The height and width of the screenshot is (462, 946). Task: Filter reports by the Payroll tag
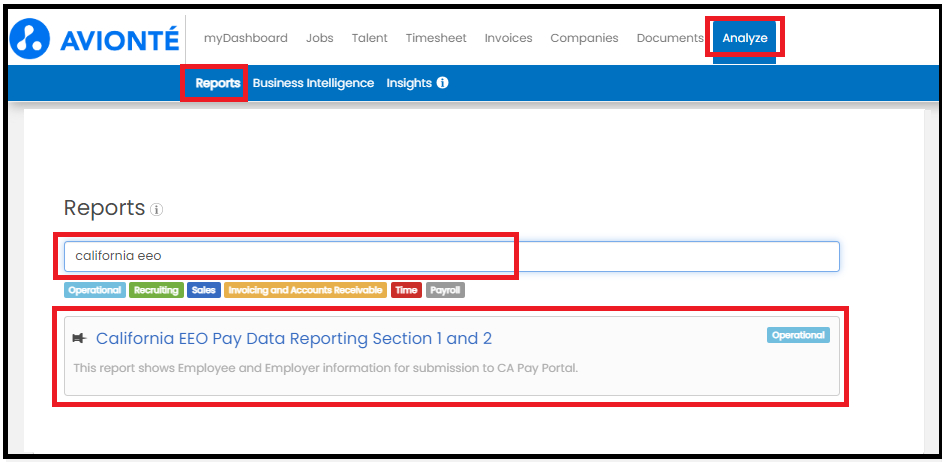445,290
